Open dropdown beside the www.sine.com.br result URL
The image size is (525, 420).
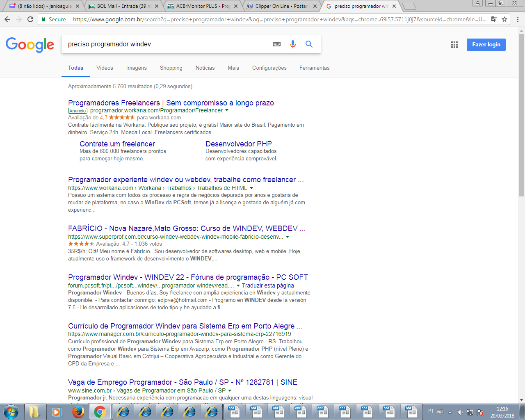230,390
